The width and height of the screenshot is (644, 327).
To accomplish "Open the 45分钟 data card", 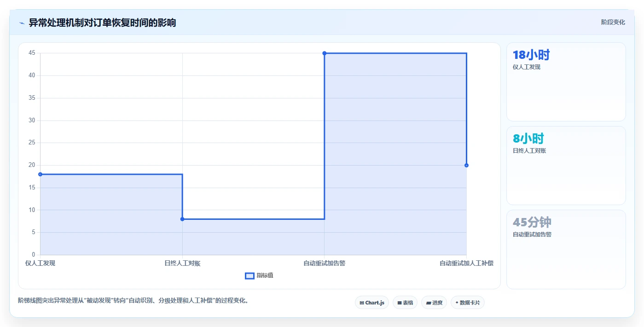I will [566, 250].
